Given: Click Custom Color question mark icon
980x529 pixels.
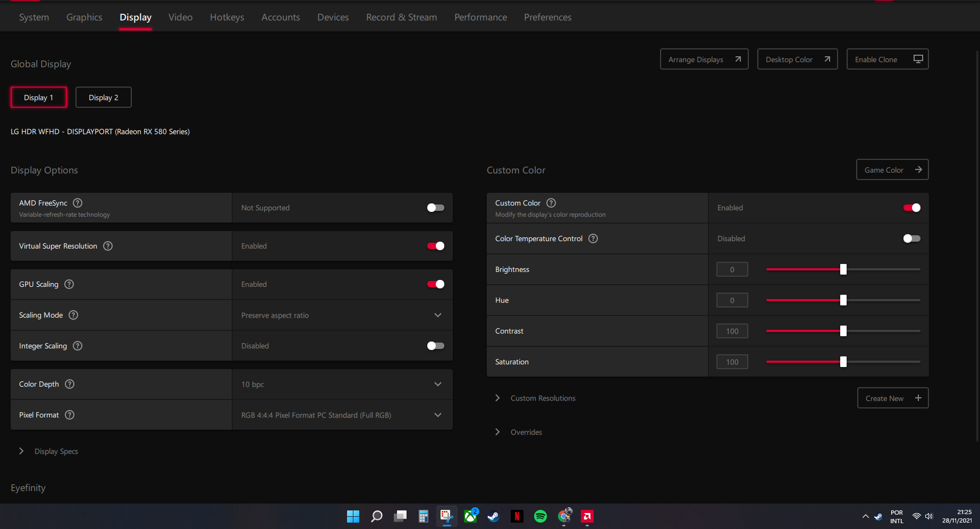Looking at the screenshot, I should [x=551, y=203].
